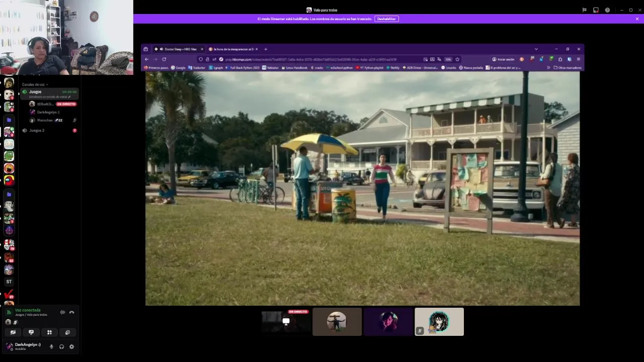
Task: Open the YT Python playlist bookmark
Action: click(x=369, y=67)
